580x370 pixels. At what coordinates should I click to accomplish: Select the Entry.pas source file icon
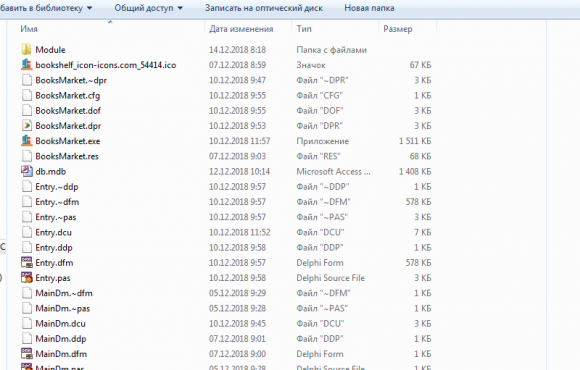(x=26, y=278)
